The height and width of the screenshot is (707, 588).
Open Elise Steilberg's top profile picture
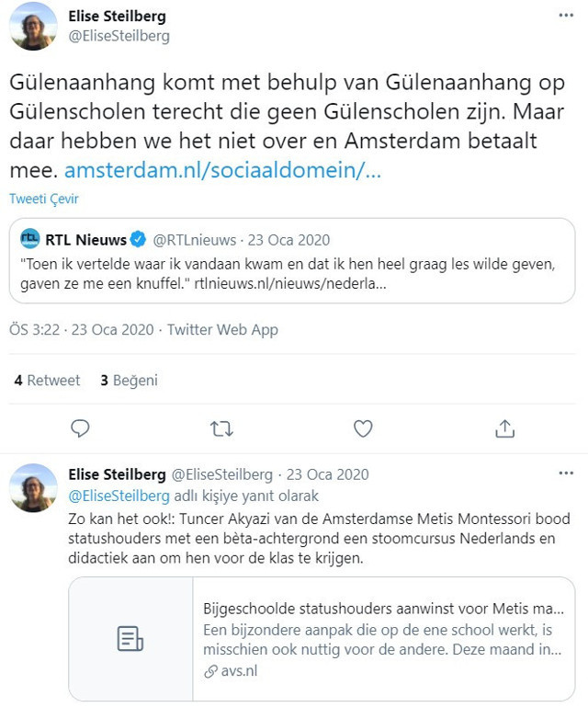(34, 27)
